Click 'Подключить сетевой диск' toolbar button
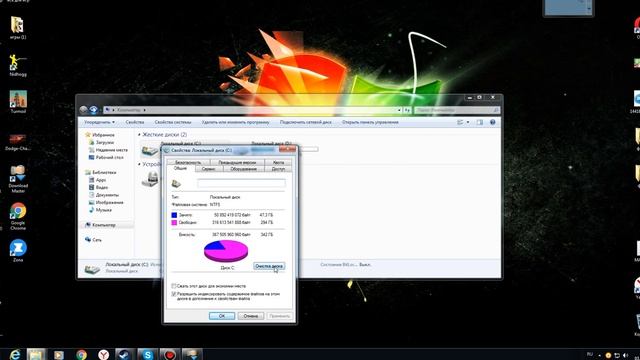 click(305, 122)
